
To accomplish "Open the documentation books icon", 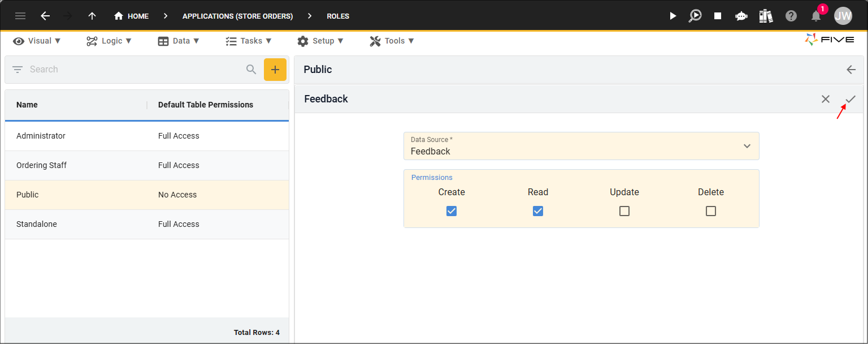I will [766, 16].
